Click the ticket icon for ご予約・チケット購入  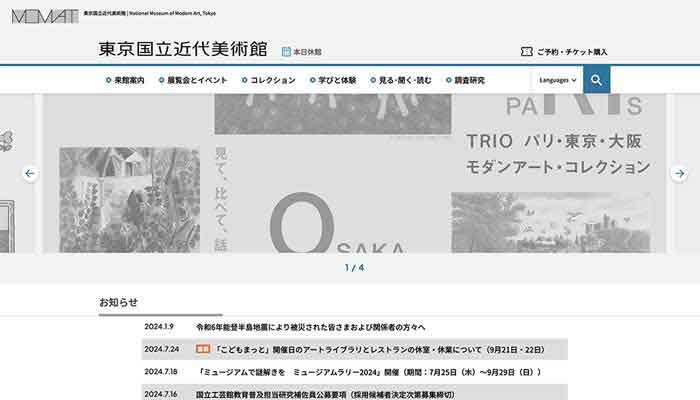[x=526, y=51]
